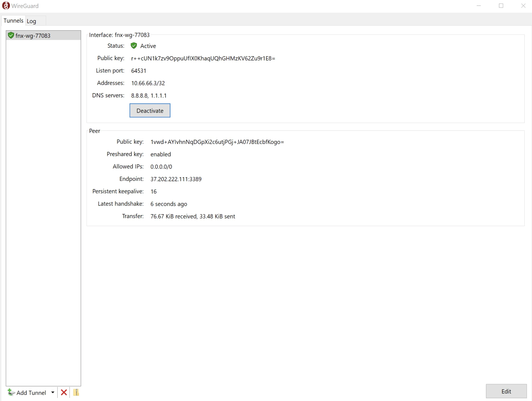The image size is (532, 401).
Task: Click the listen port value 64531
Action: point(139,71)
